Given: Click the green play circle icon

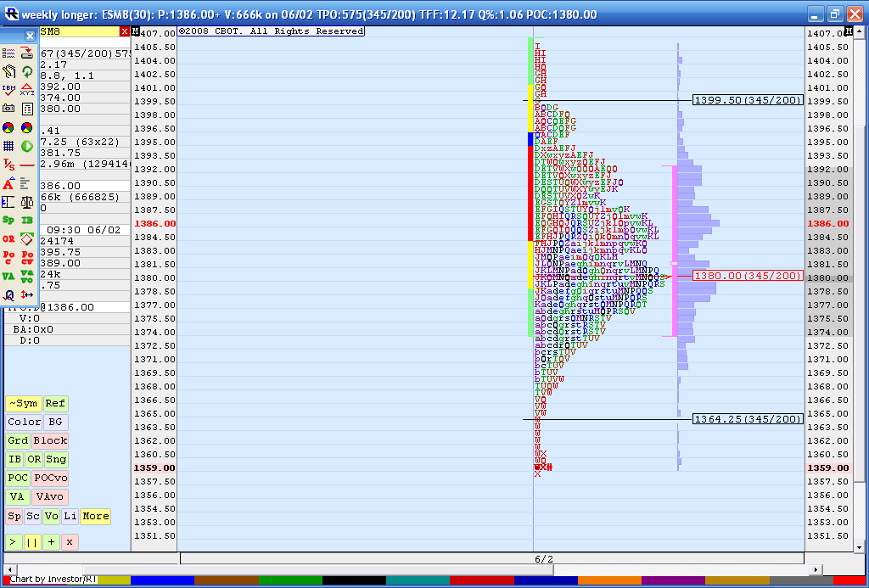Looking at the screenshot, I should coord(26,146).
